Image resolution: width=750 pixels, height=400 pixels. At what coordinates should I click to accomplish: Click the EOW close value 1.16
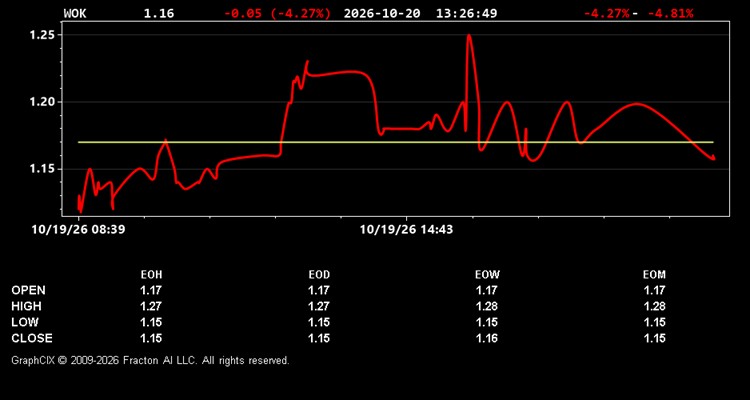pos(487,338)
